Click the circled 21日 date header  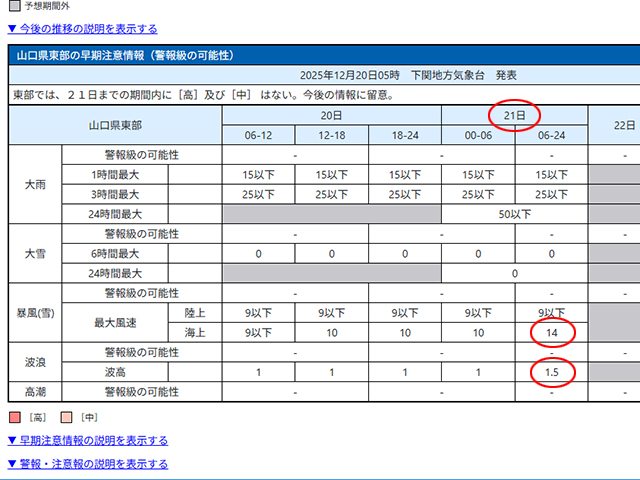514,116
